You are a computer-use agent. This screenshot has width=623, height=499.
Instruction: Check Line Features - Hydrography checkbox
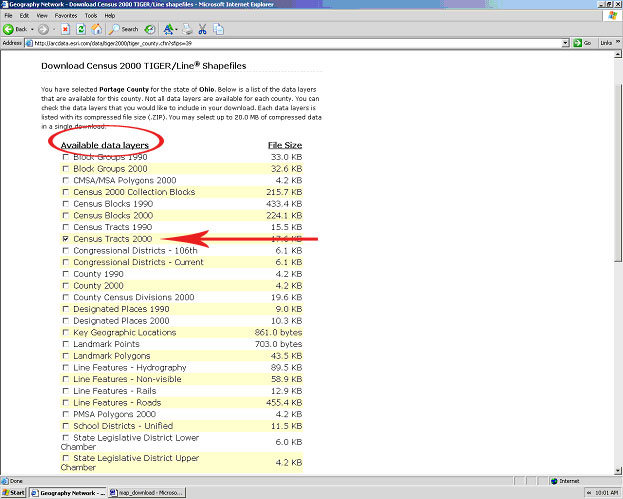coord(66,367)
